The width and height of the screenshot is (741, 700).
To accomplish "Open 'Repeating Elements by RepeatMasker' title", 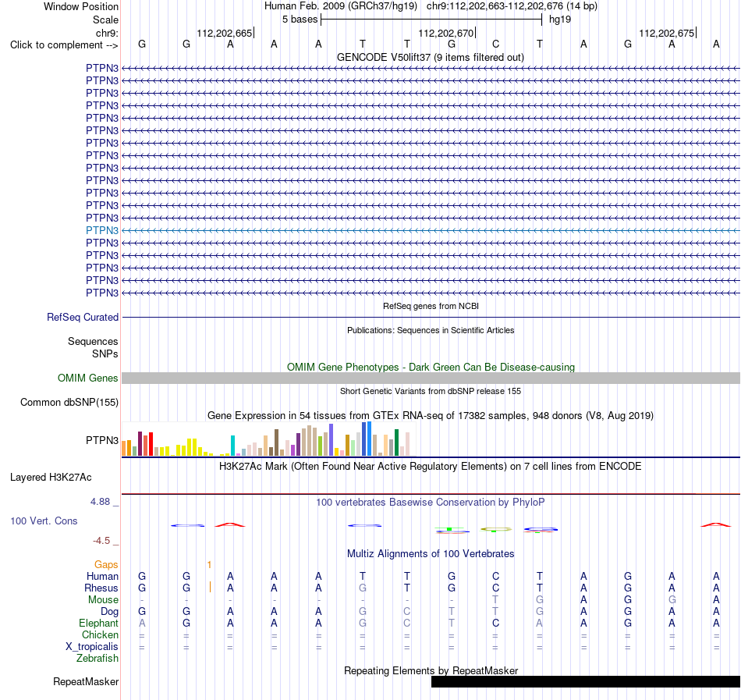I will pyautogui.click(x=431, y=671).
